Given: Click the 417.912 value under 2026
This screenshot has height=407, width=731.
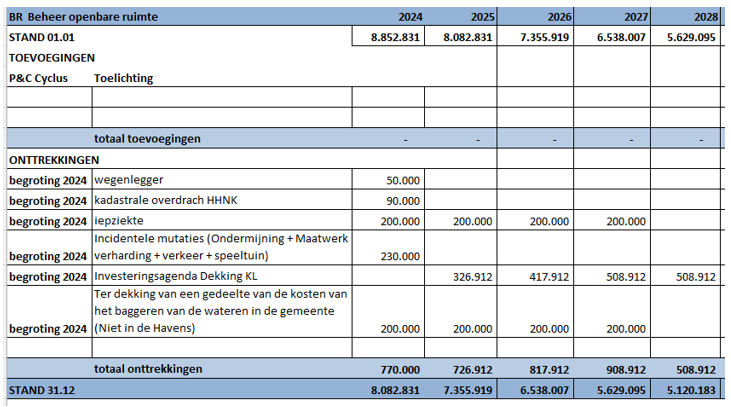Looking at the screenshot, I should point(548,277).
